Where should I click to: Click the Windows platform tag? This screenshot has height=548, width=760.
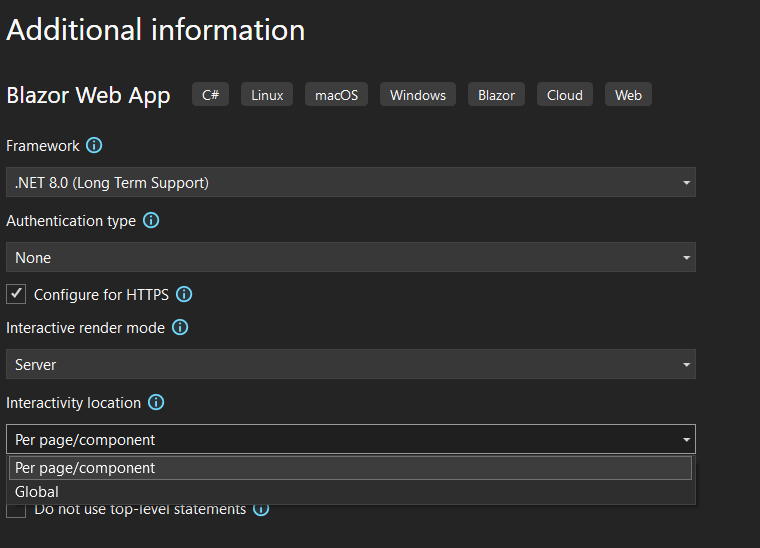click(418, 94)
